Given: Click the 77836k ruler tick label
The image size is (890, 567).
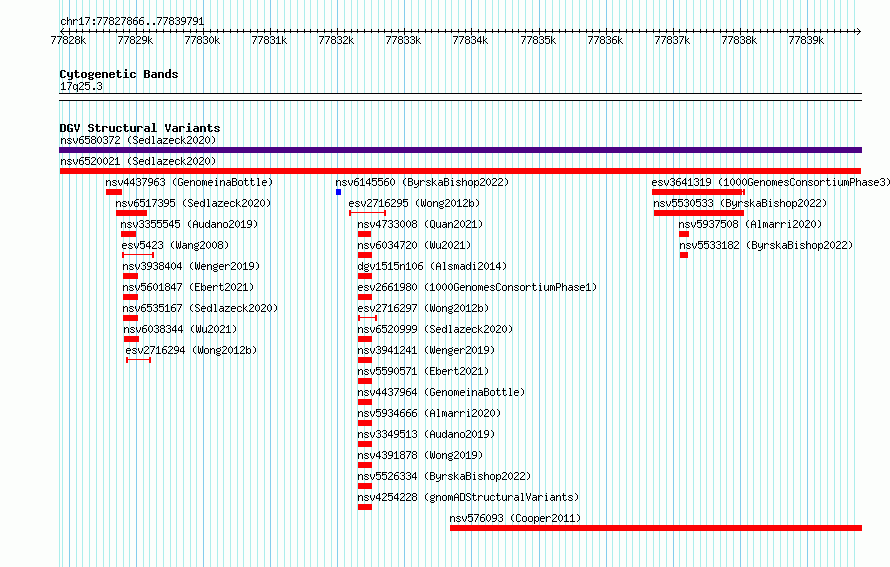Looking at the screenshot, I should click(605, 40).
